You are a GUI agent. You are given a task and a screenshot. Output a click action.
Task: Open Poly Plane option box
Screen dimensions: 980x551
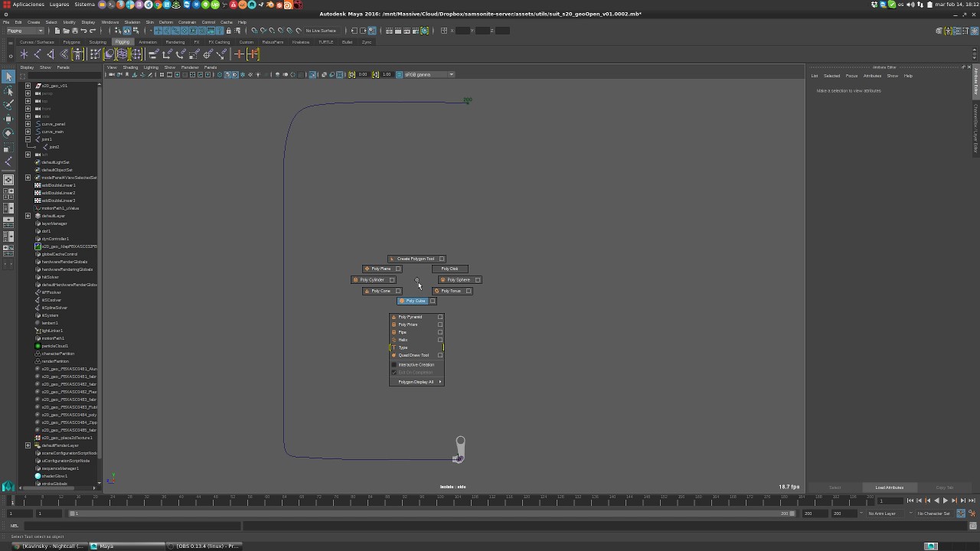(398, 269)
